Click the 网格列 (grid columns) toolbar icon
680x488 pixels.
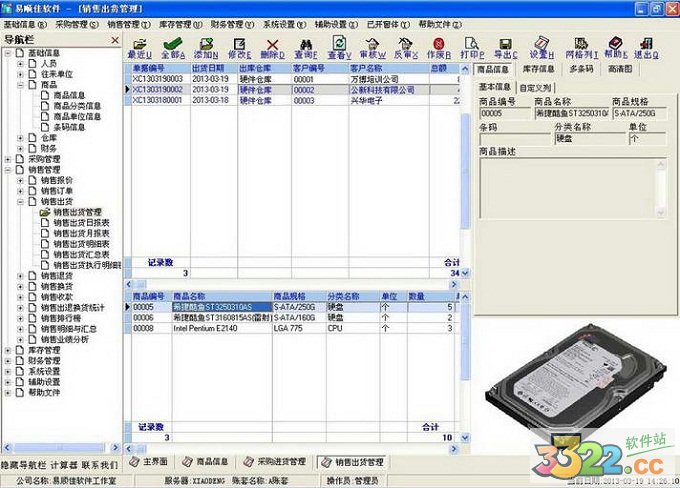582,48
